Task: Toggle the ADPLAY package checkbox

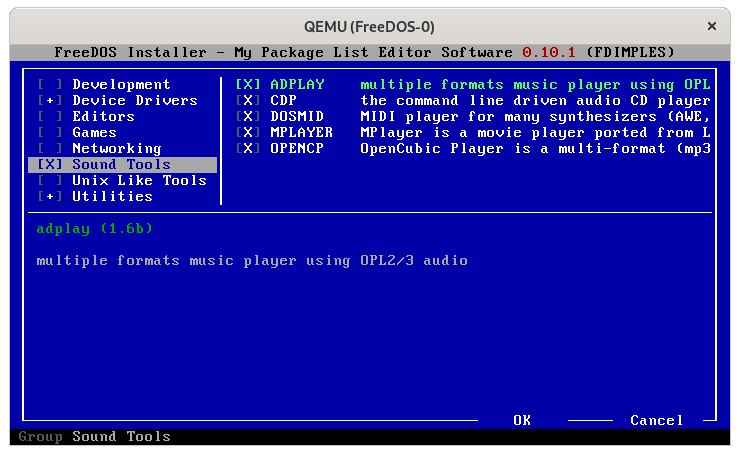Action: coord(247,85)
